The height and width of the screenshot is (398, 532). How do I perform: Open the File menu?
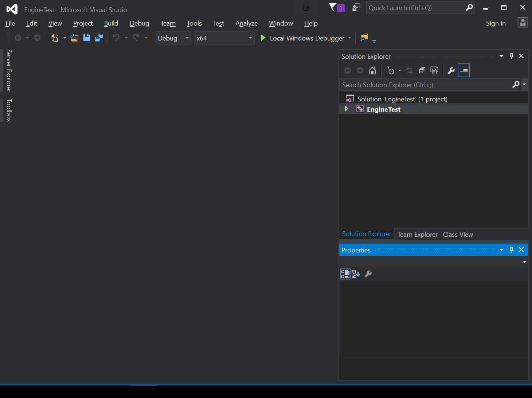[10, 23]
